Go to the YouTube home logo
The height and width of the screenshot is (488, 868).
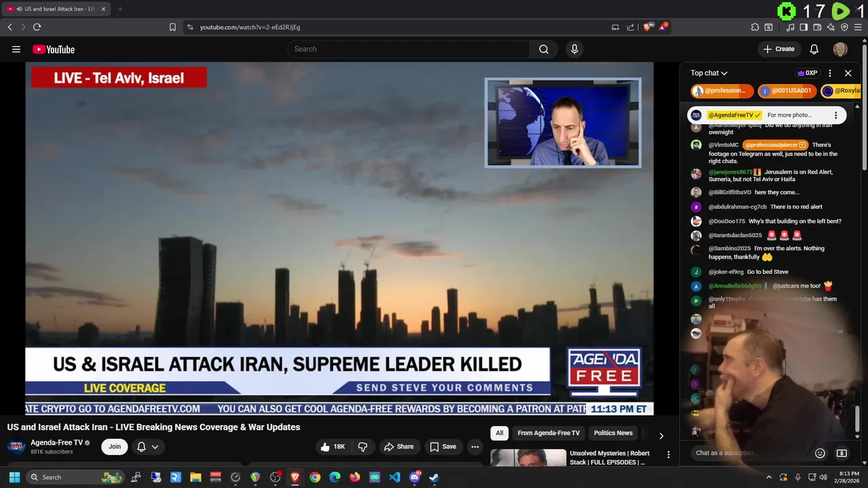coord(54,49)
